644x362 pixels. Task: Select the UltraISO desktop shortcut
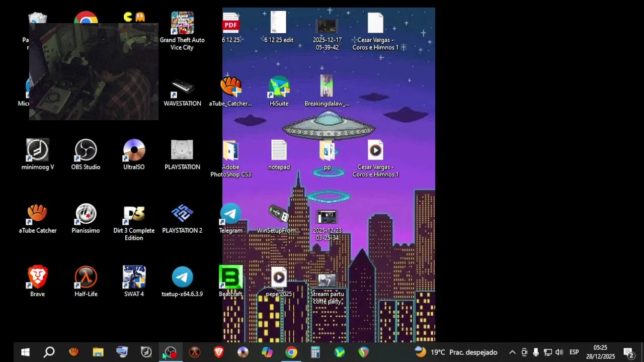(134, 155)
